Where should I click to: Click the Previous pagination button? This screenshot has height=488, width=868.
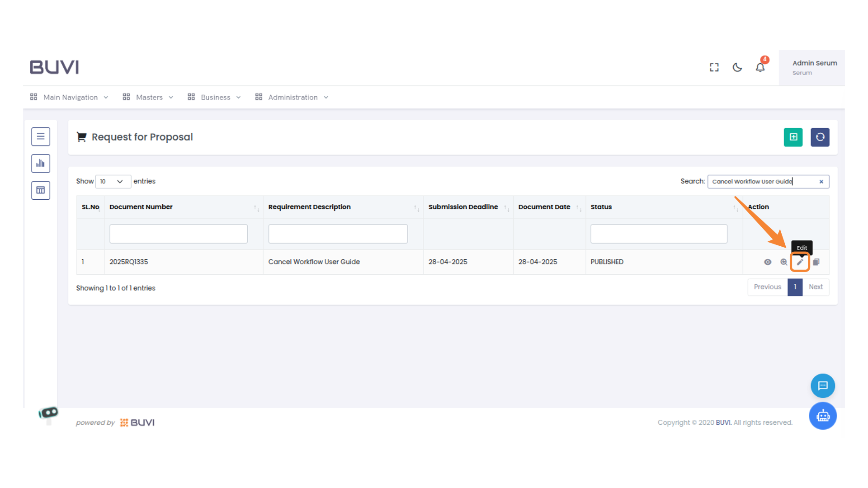(767, 287)
